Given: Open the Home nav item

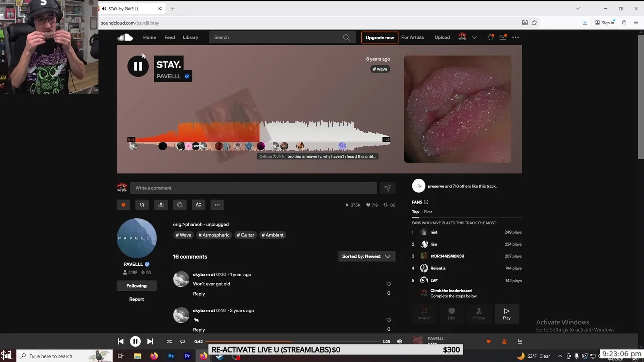Looking at the screenshot, I should (149, 37).
